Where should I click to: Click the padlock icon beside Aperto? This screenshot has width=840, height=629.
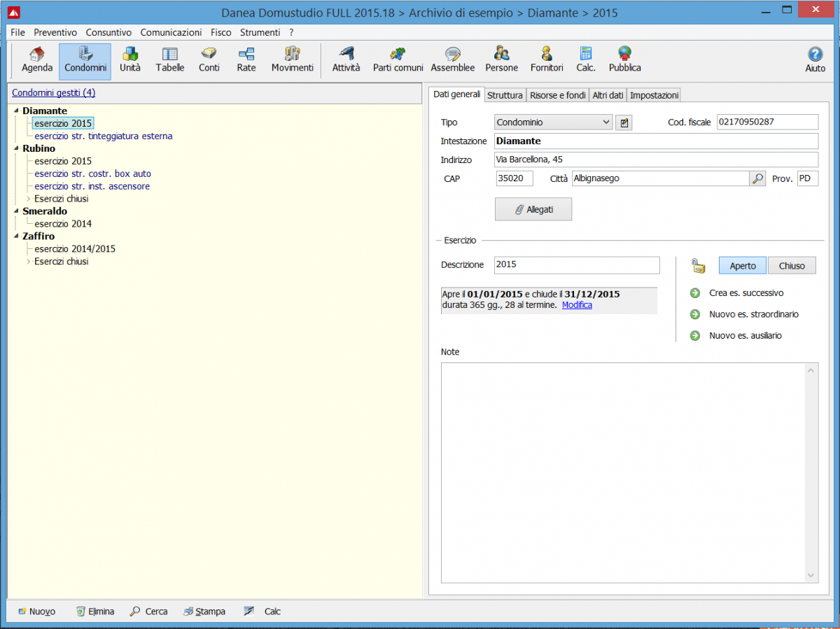click(698, 266)
